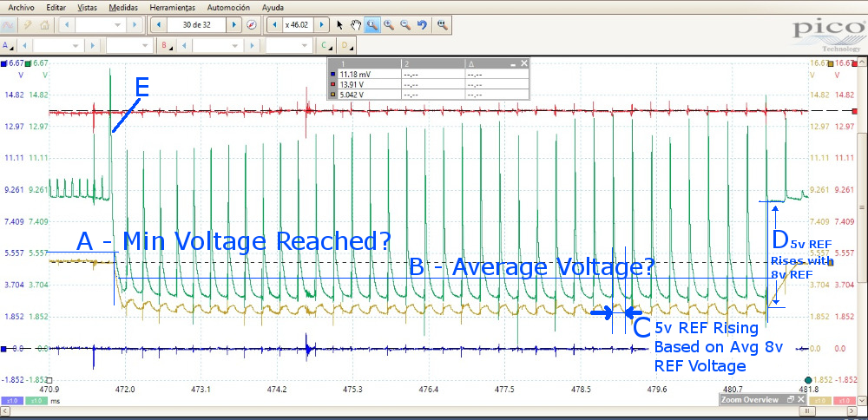This screenshot has width=868, height=420.
Task: Open the Archivo menu
Action: click(x=21, y=6)
